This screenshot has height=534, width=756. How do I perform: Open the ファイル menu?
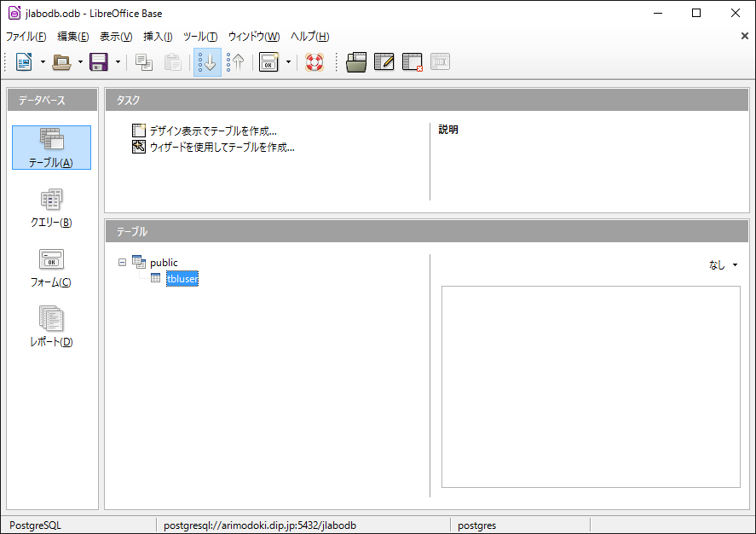coord(26,37)
